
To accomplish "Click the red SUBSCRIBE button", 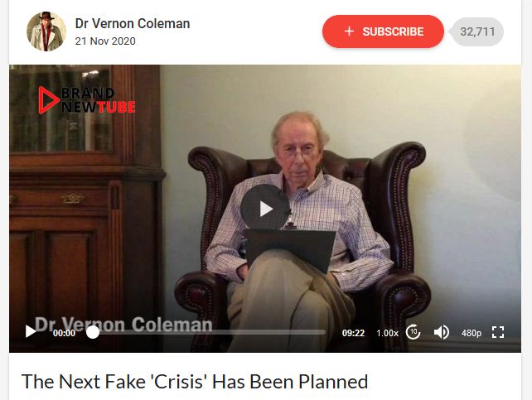I will click(x=383, y=31).
